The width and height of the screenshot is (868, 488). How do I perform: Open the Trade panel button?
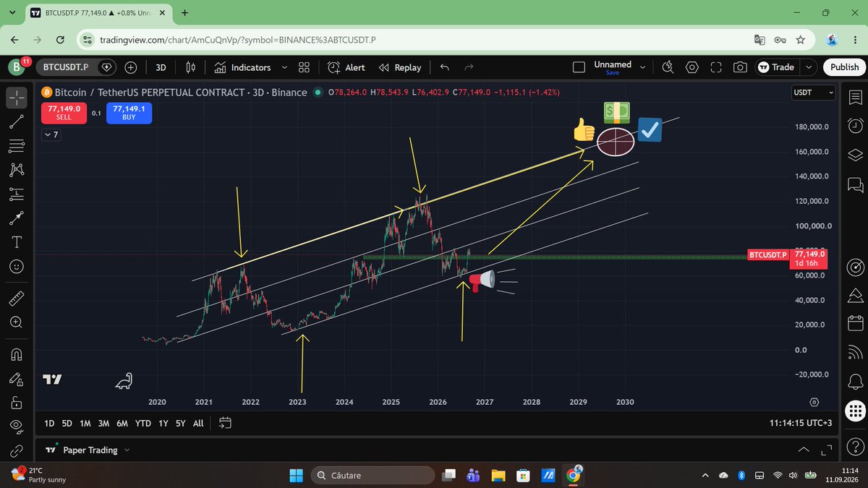click(x=777, y=67)
